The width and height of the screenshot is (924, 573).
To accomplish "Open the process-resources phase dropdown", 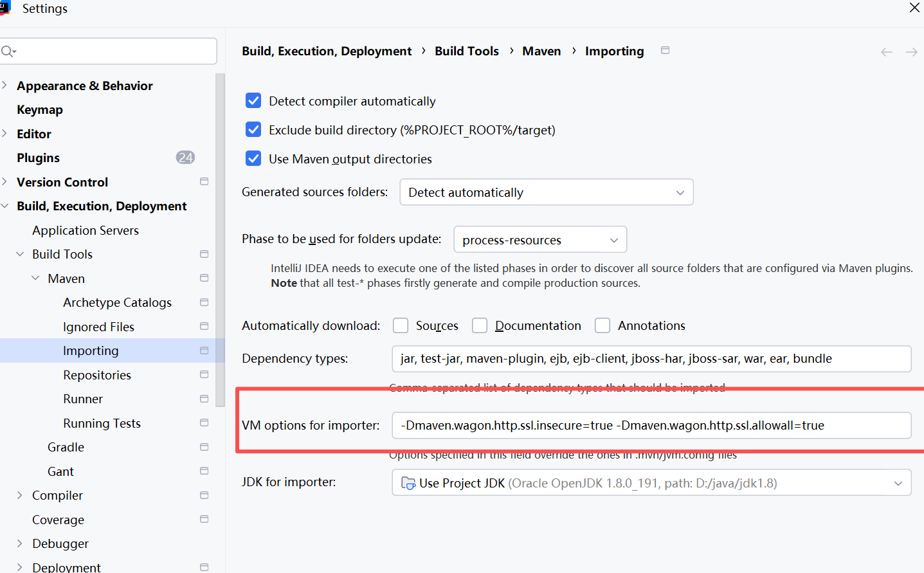I will 540,239.
